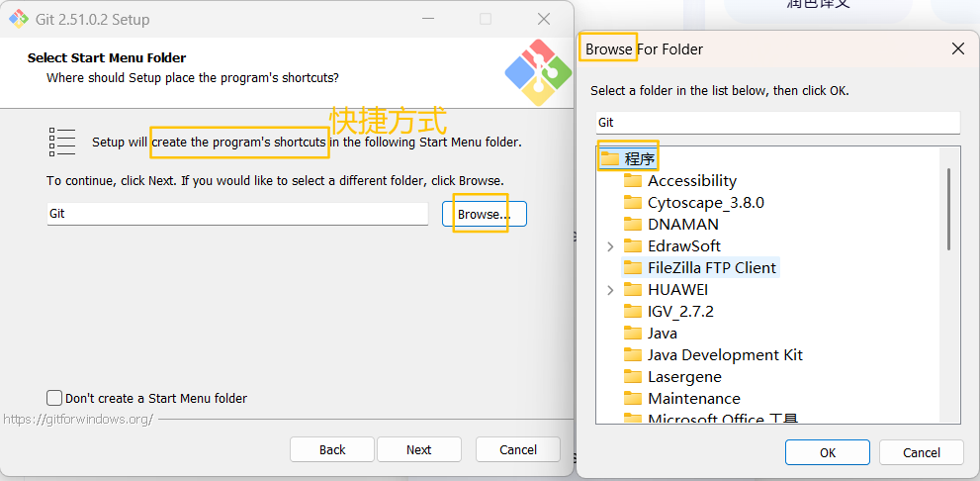980x481 pixels.
Task: Select the Java Development Kit folder name
Action: coord(725,354)
